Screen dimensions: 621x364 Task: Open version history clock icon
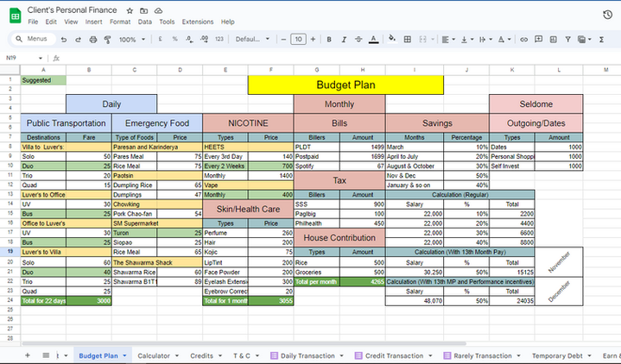pos(607,15)
